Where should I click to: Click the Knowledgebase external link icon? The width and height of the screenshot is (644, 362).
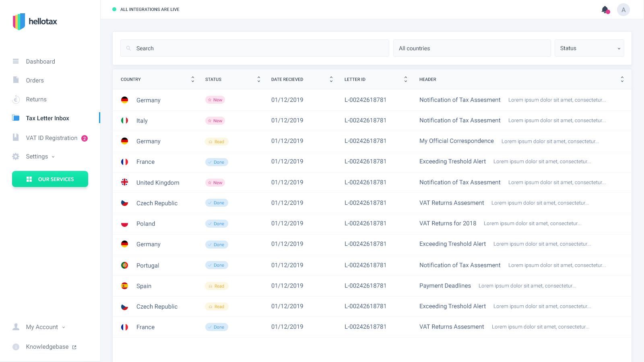pyautogui.click(x=74, y=347)
